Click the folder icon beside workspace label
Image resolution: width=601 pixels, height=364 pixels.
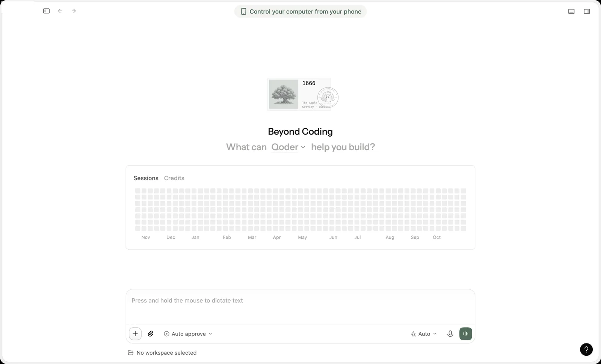[131, 353]
